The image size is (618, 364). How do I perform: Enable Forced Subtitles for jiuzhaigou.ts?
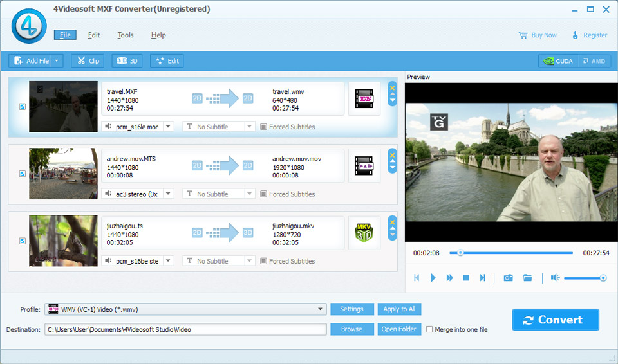[263, 261]
